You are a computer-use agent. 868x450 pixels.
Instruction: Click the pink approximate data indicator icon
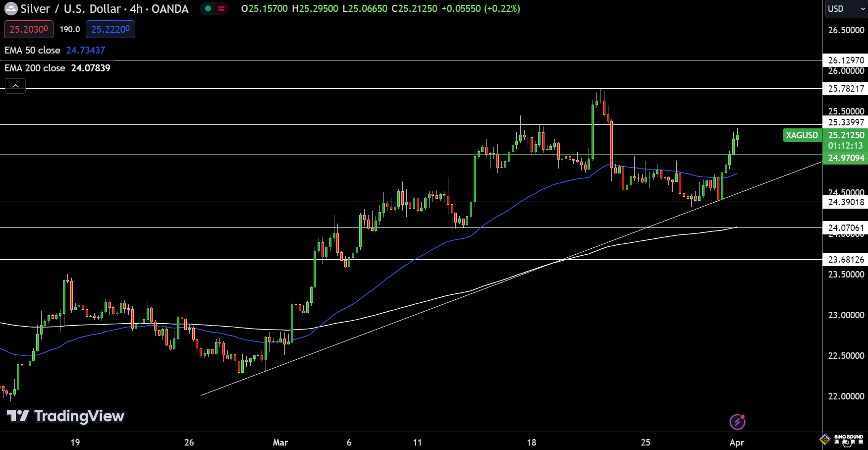click(x=221, y=9)
